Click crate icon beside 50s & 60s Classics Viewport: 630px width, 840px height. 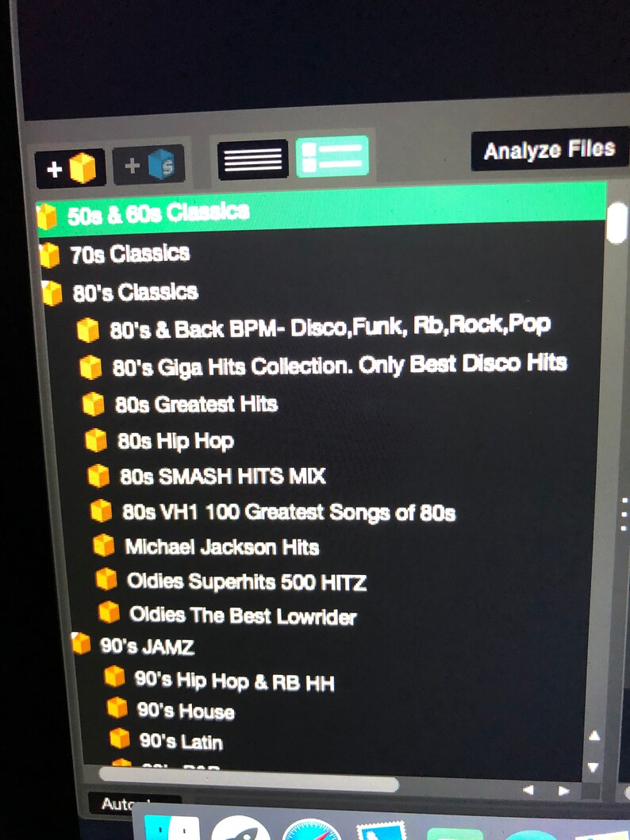[47, 217]
